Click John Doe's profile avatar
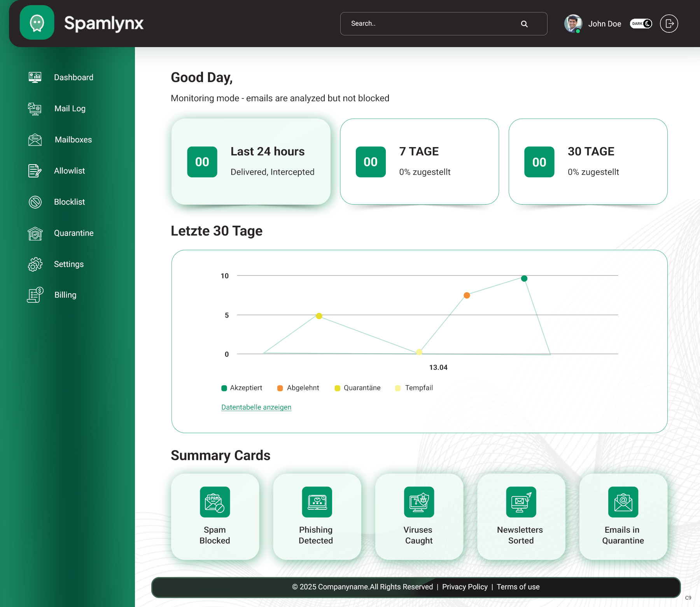The width and height of the screenshot is (700, 607). coord(573,24)
